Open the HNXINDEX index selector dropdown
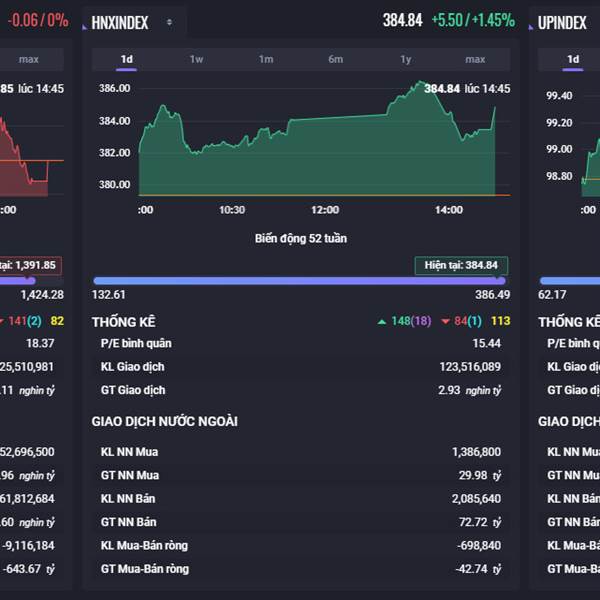 (134, 23)
